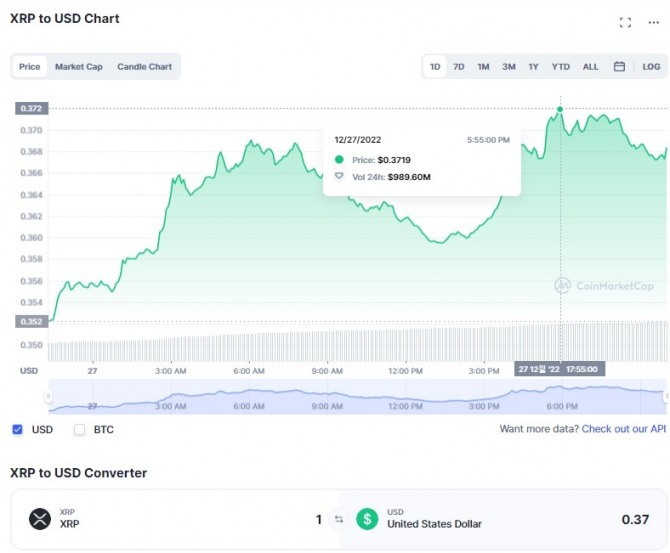Click the left handle of range slider
Image resolution: width=670 pixels, height=553 pixels.
48,397
